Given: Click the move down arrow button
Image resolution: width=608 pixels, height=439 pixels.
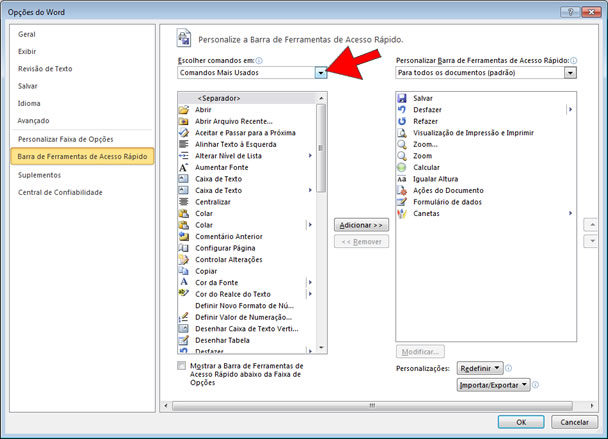Looking at the screenshot, I should (591, 241).
